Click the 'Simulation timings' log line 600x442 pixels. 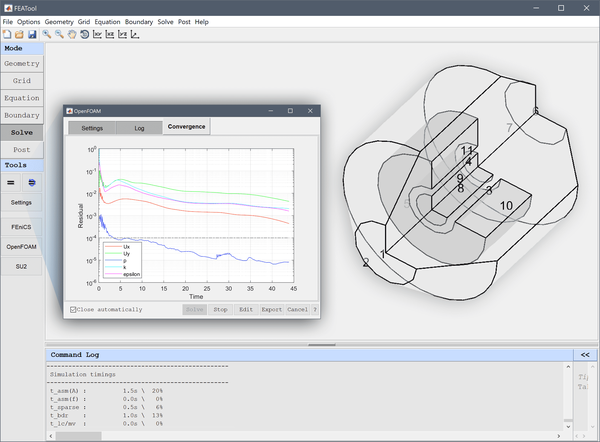tap(83, 375)
